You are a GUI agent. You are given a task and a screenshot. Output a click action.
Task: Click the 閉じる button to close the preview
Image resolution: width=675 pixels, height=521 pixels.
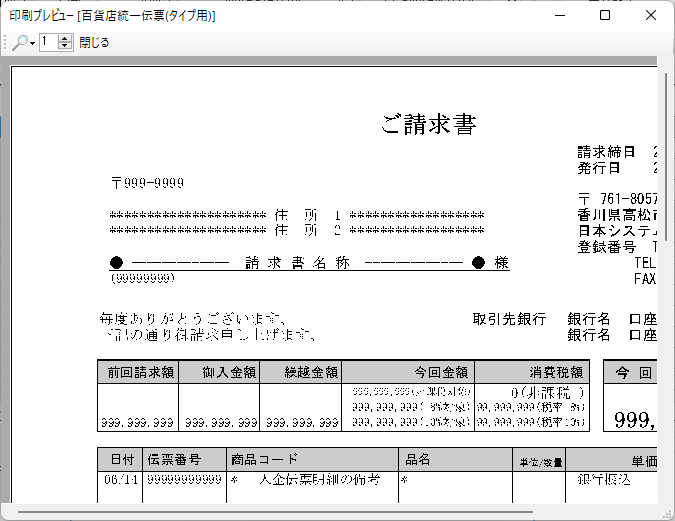(x=94, y=43)
